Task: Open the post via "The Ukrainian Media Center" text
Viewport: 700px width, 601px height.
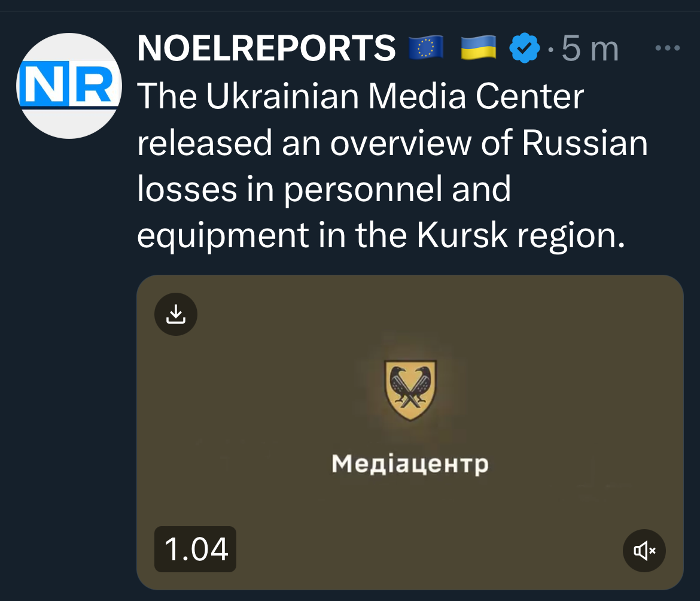Action: (x=360, y=96)
